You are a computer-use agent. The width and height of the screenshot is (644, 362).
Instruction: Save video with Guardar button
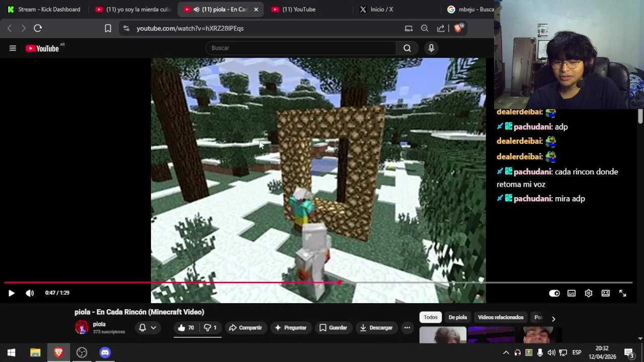tap(333, 327)
